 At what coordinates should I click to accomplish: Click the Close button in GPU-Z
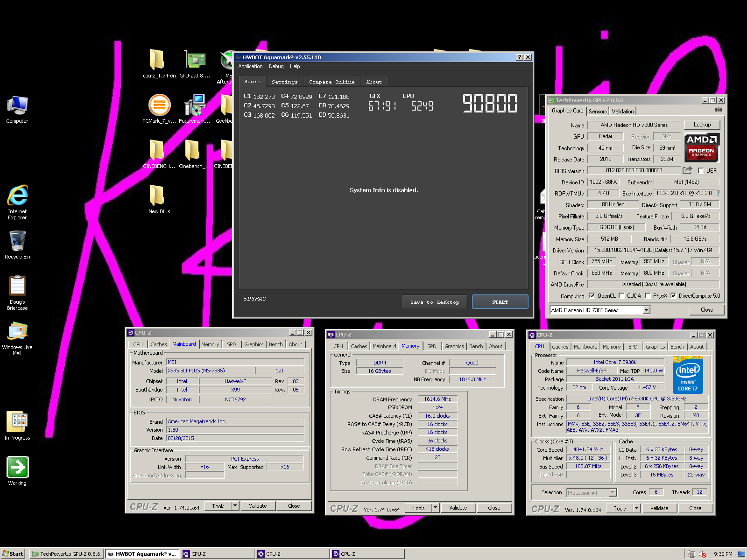(x=707, y=310)
